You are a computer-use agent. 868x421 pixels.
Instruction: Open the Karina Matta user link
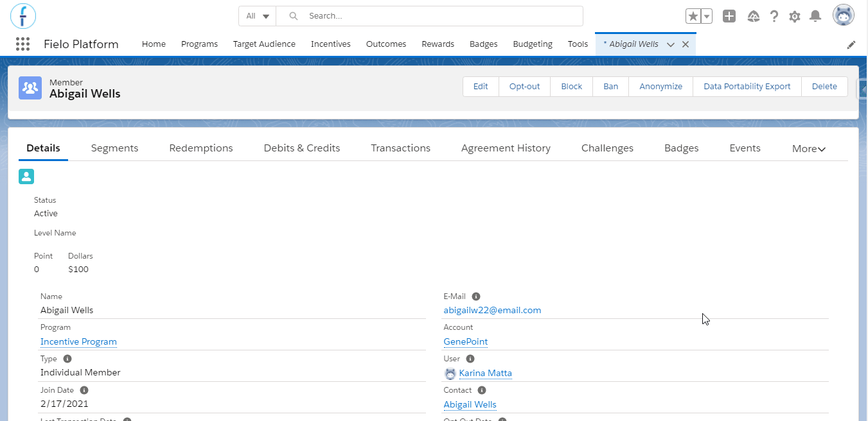[485, 374]
